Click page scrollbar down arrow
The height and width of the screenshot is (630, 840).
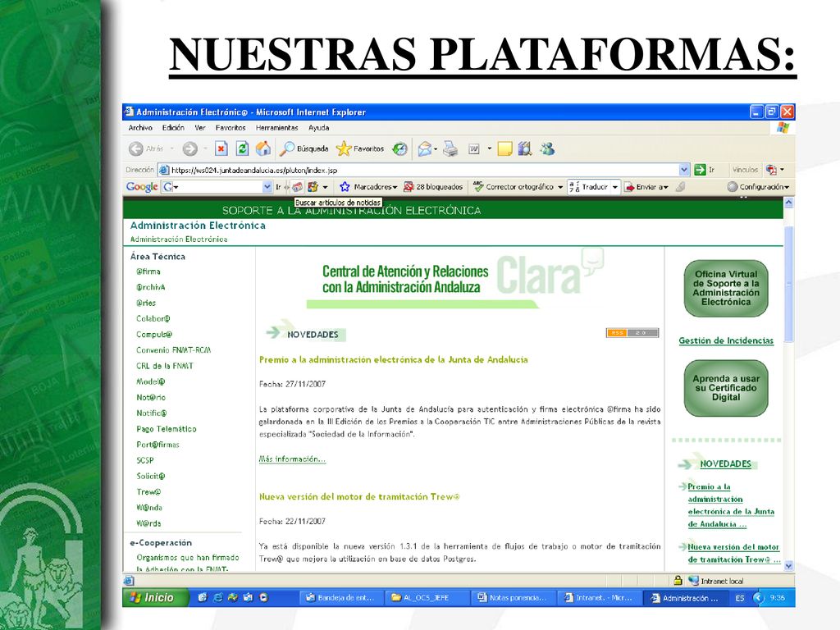(788, 566)
